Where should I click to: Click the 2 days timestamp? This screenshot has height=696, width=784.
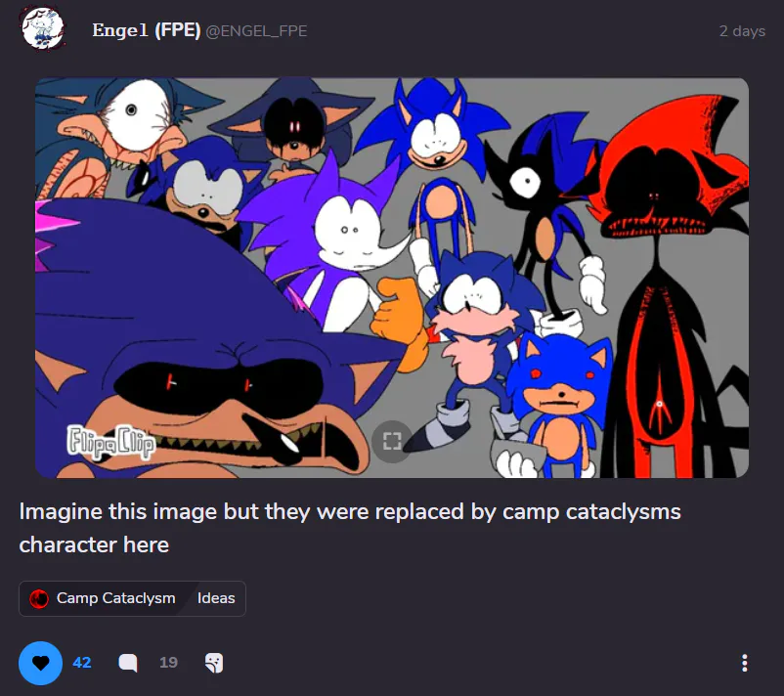(742, 31)
